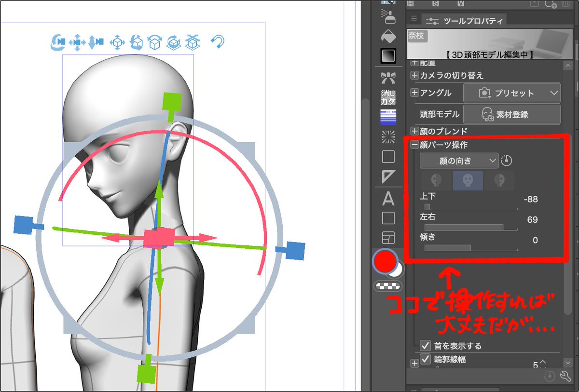579x392 pixels.
Task: Choose the full-face part mode
Action: [x=468, y=180]
